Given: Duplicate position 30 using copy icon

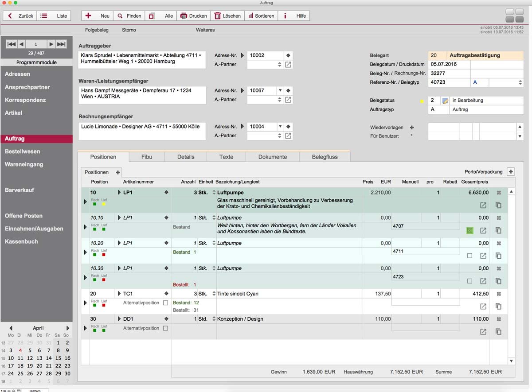Looking at the screenshot, I should [498, 332].
